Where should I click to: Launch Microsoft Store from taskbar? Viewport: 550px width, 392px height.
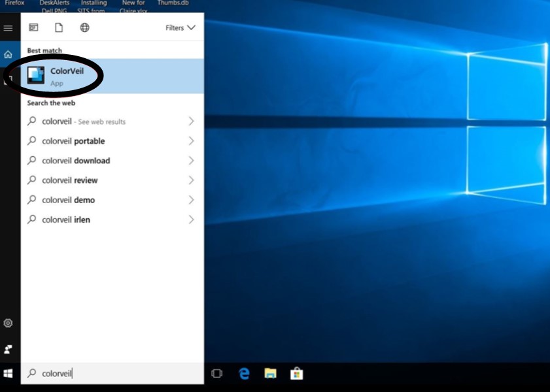click(297, 374)
